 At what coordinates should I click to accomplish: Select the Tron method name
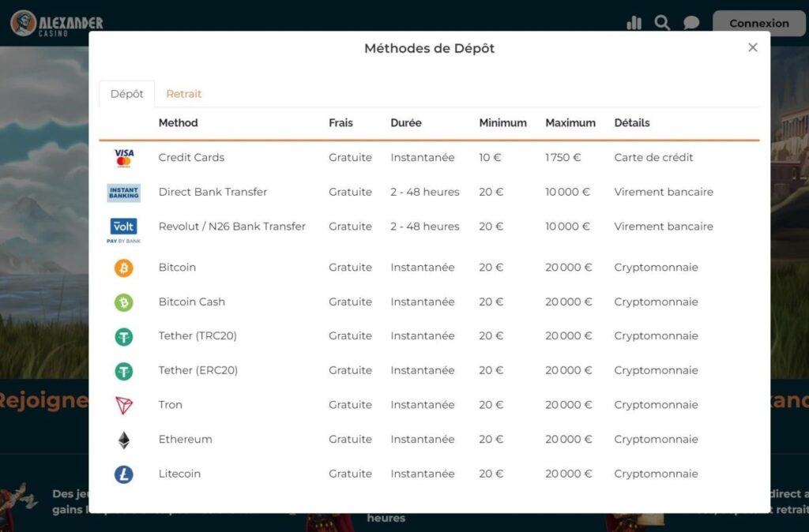[171, 405]
